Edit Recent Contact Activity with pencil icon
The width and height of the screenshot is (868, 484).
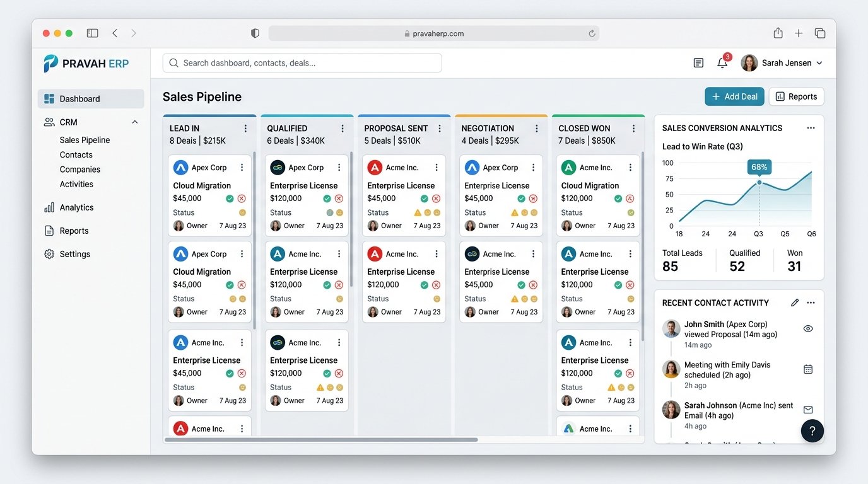(x=795, y=302)
